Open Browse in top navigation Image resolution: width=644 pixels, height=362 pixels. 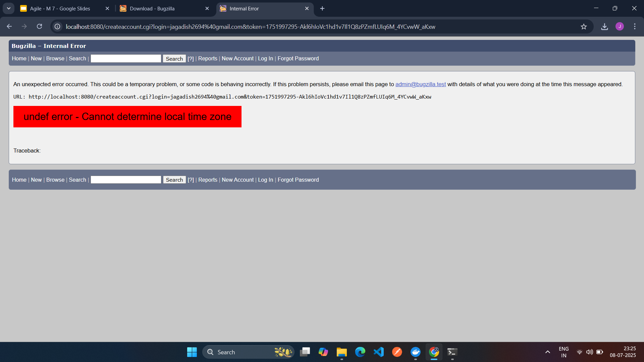click(55, 58)
